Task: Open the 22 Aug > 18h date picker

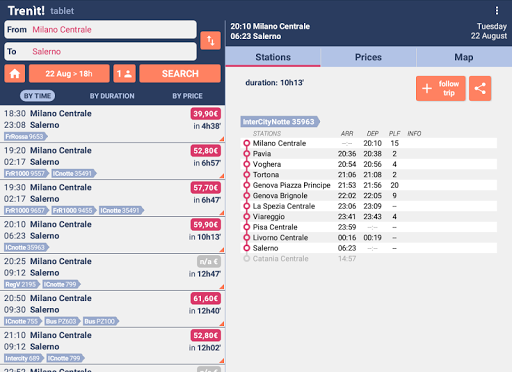Action: (x=69, y=74)
